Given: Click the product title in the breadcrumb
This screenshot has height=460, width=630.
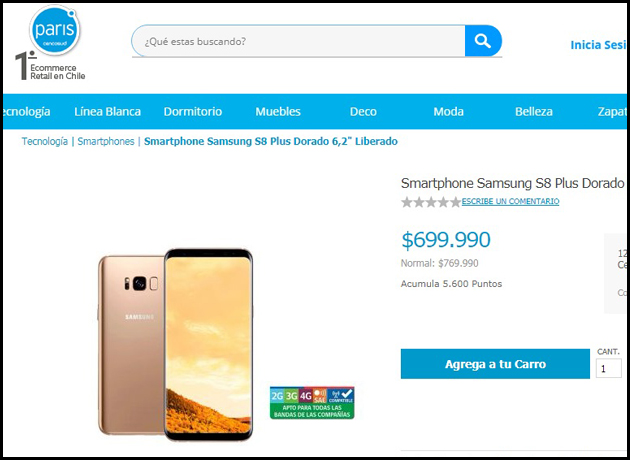Looking at the screenshot, I should (x=271, y=141).
